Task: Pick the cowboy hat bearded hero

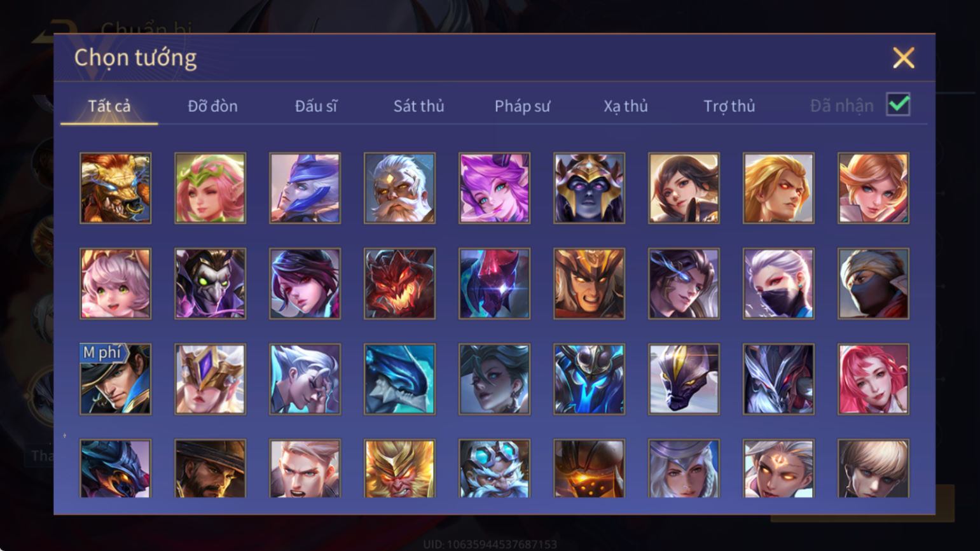Action: [210, 468]
